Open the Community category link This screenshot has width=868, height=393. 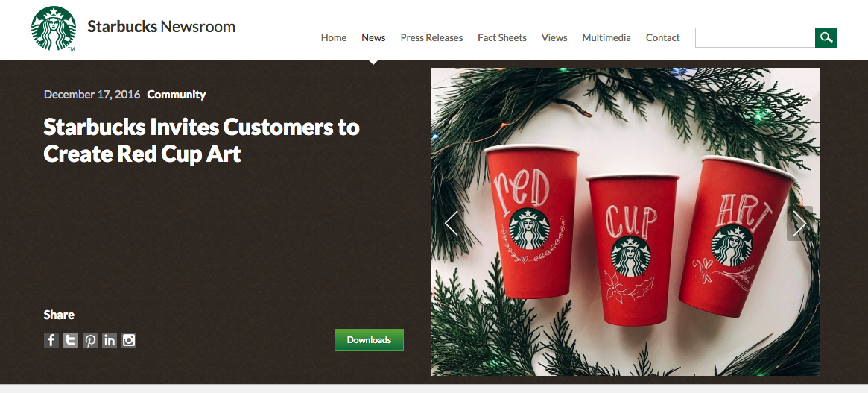coord(176,94)
